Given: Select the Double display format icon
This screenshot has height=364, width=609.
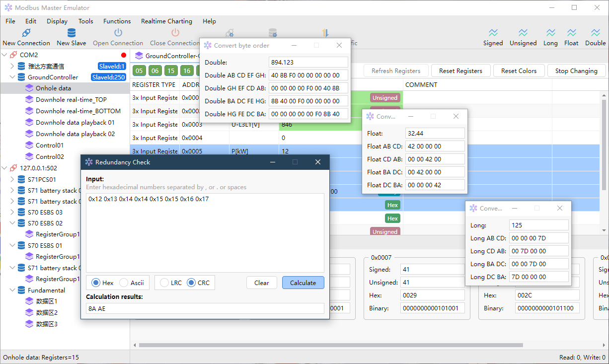Looking at the screenshot, I should tap(596, 33).
